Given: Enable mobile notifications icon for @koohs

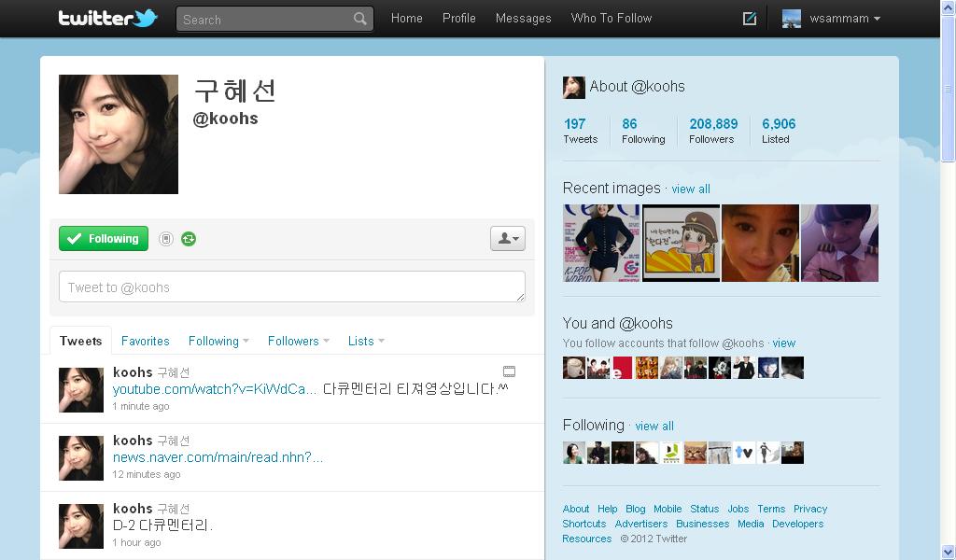Looking at the screenshot, I should pyautogui.click(x=166, y=239).
